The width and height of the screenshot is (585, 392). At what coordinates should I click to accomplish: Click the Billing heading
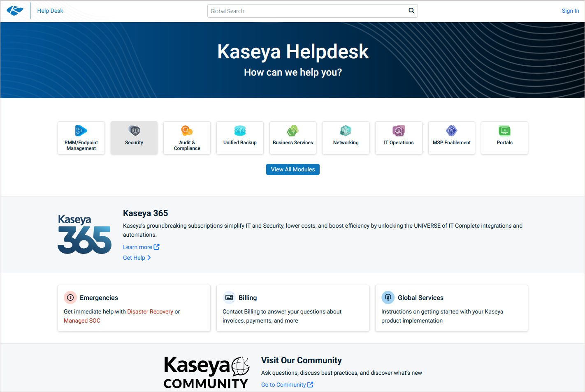248,297
